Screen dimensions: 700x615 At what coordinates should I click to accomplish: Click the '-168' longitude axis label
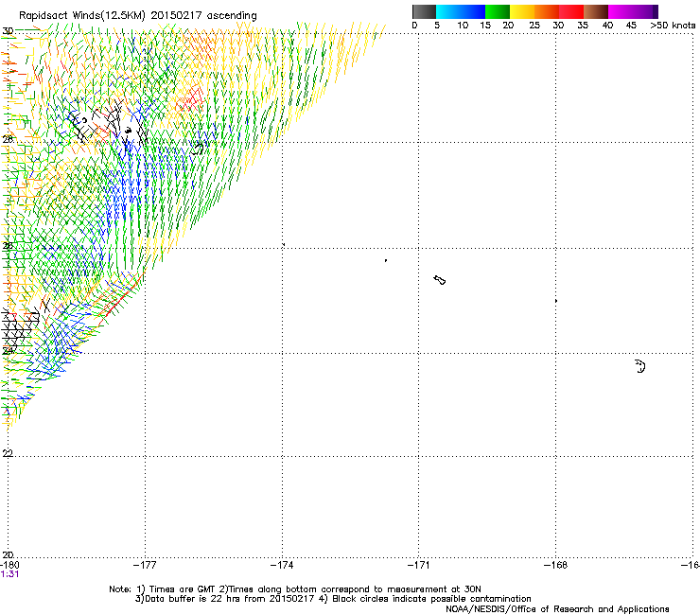pyautogui.click(x=556, y=565)
